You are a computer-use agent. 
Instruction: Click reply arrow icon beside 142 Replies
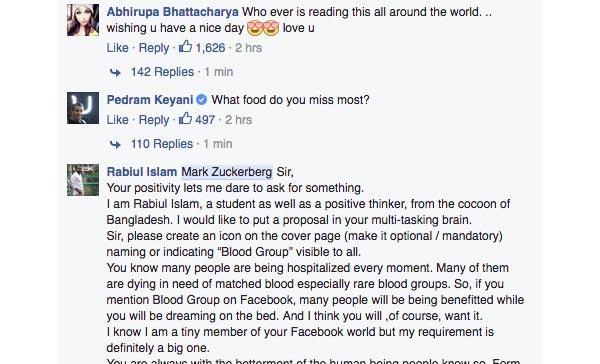(x=115, y=72)
